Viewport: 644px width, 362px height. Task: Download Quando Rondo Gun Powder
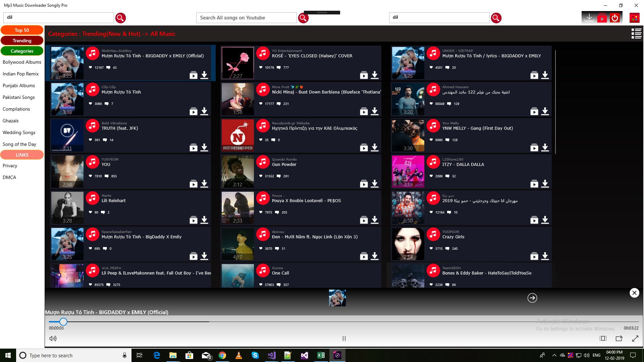pos(375,184)
